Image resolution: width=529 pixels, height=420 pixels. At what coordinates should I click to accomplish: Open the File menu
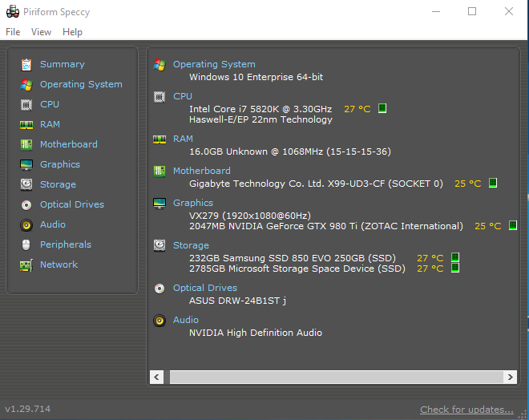coord(13,32)
